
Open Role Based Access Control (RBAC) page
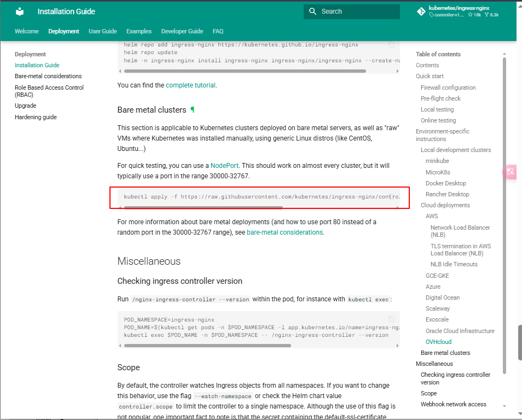click(49, 91)
